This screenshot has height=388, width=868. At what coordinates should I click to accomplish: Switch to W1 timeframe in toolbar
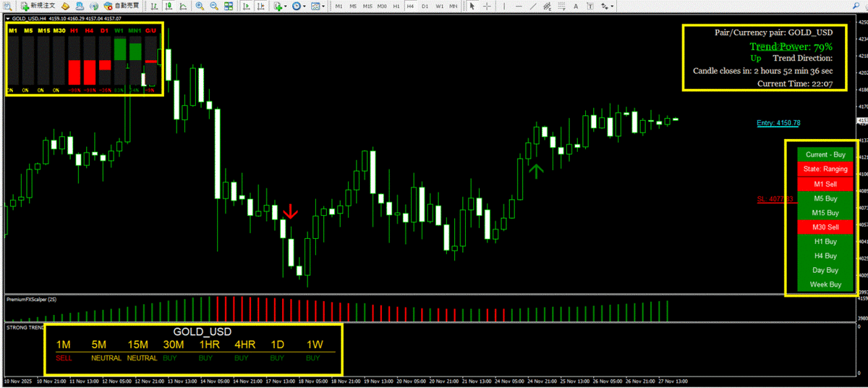(x=440, y=6)
